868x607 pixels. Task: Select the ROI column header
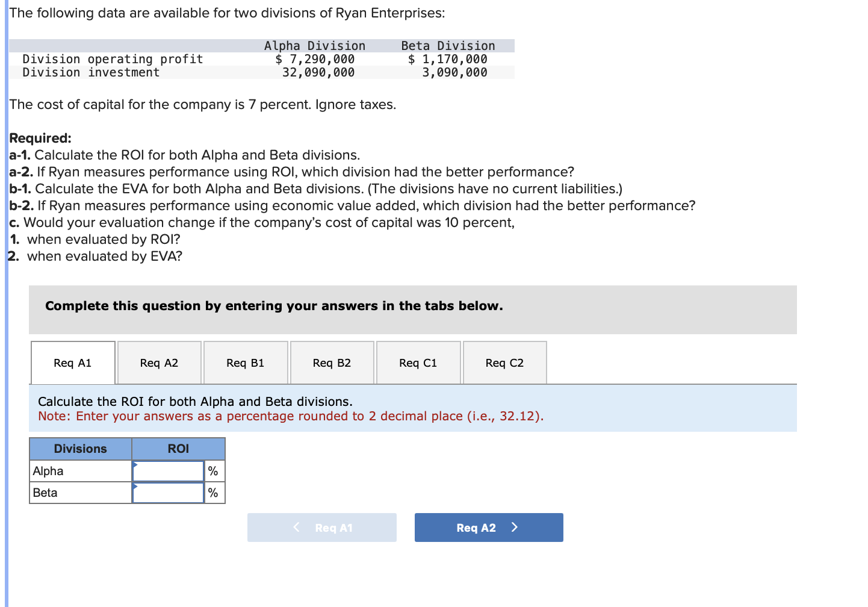(x=178, y=448)
